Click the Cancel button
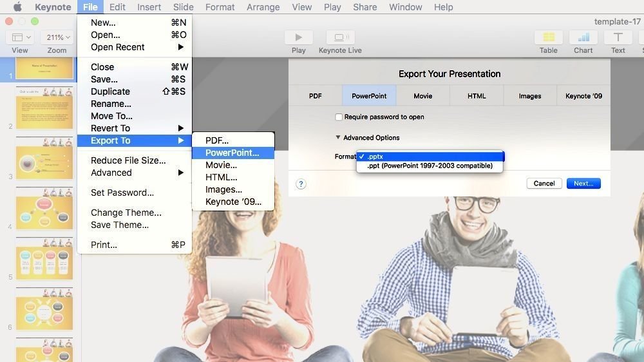This screenshot has height=362, width=644. point(544,184)
